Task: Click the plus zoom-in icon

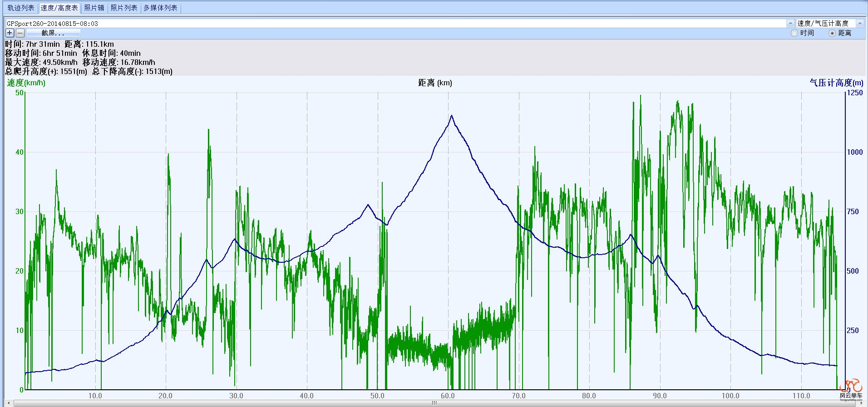Action: pyautogui.click(x=10, y=33)
